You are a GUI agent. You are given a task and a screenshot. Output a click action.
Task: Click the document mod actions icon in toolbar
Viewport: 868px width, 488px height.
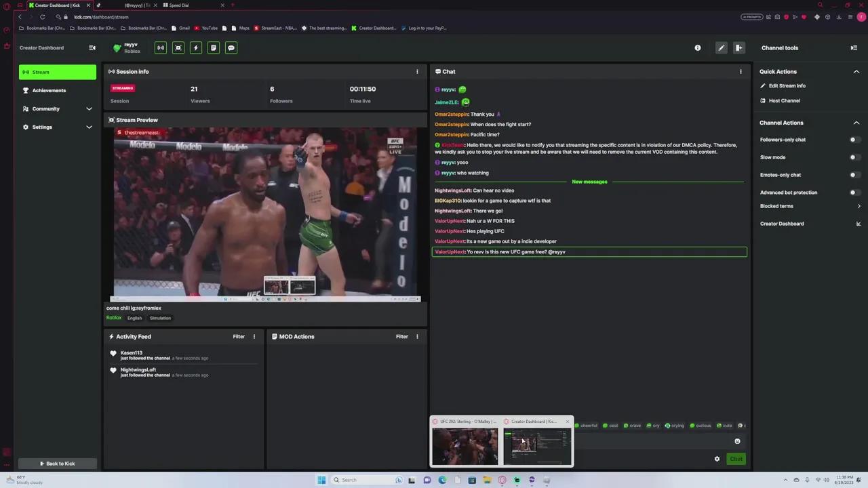pos(214,48)
